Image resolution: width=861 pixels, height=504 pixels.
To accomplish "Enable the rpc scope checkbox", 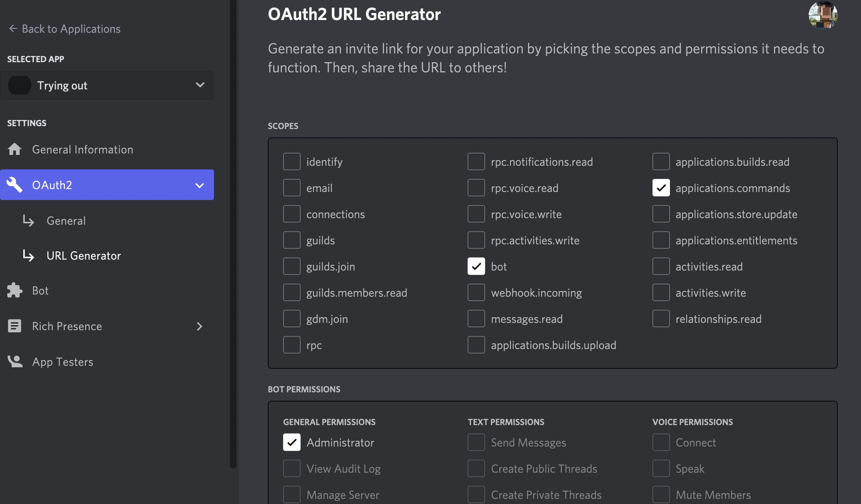I will 292,345.
